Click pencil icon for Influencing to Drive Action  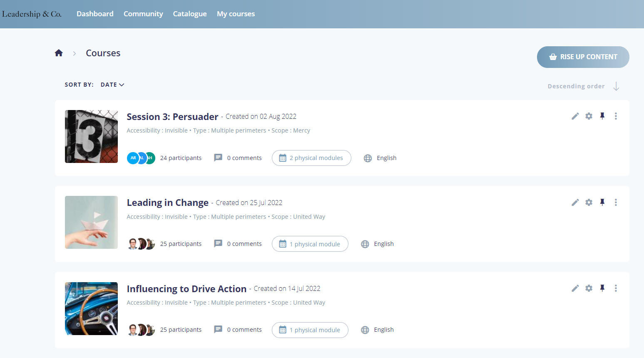[x=575, y=288]
